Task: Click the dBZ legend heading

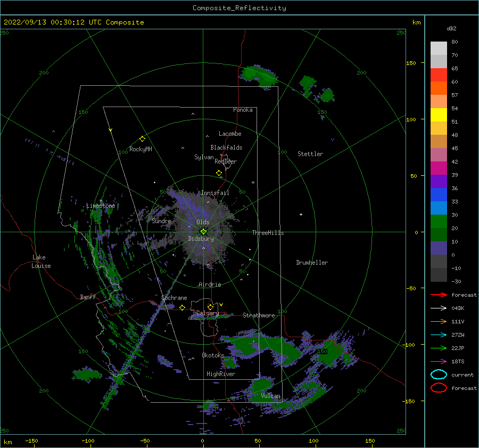Action: click(451, 28)
